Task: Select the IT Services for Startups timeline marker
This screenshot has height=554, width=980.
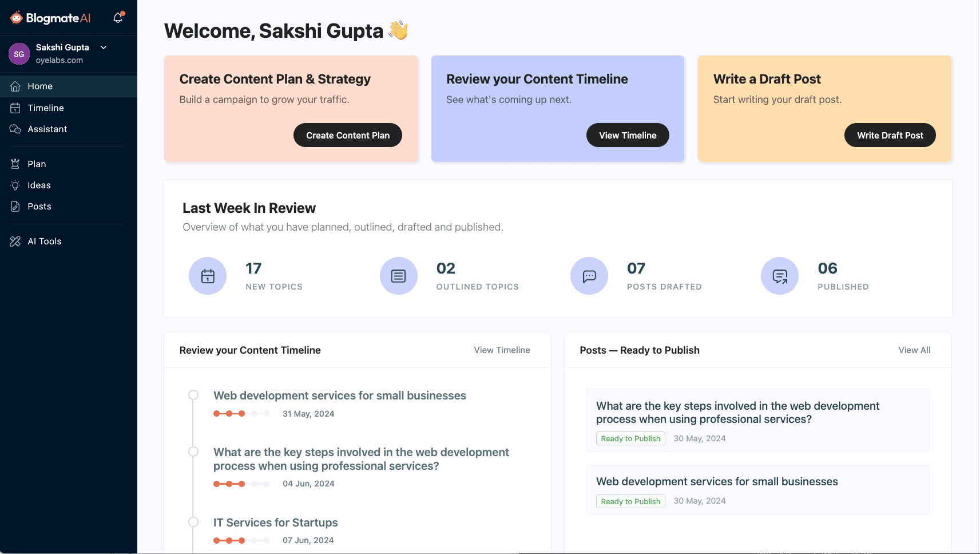Action: (193, 522)
